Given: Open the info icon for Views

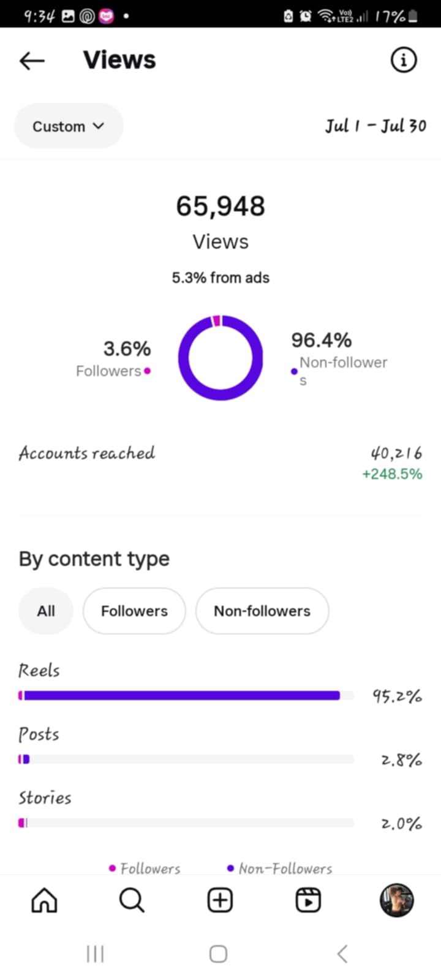Looking at the screenshot, I should coord(403,60).
